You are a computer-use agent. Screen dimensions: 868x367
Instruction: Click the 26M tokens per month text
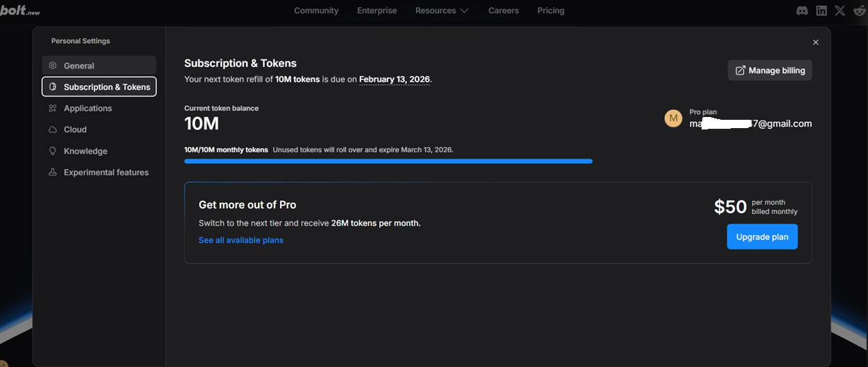pos(376,223)
